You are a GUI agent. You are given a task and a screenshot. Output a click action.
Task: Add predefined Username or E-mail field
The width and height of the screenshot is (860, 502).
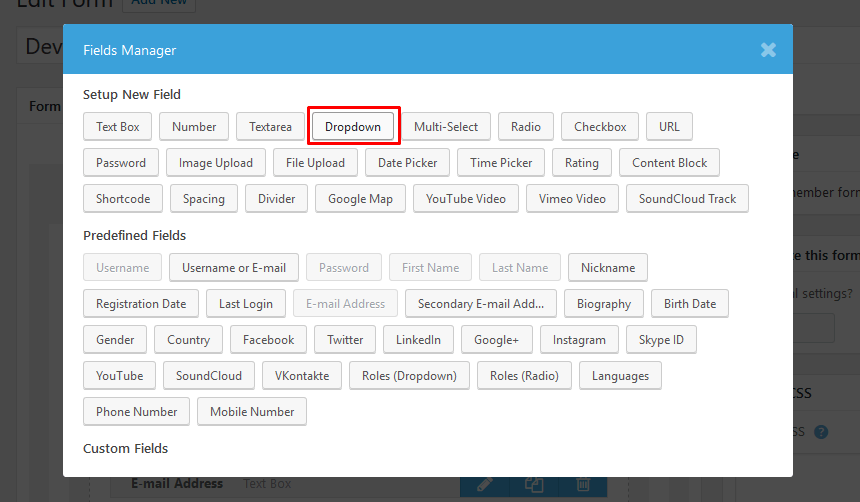[234, 268]
